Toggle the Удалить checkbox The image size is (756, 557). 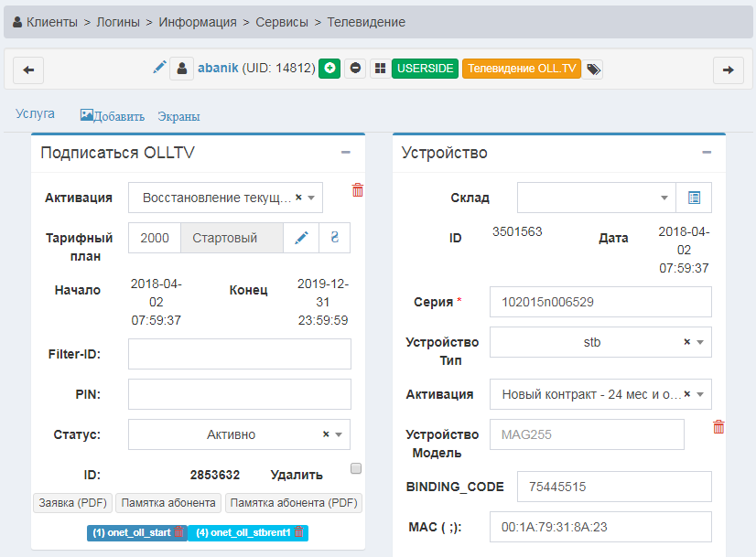(x=356, y=468)
